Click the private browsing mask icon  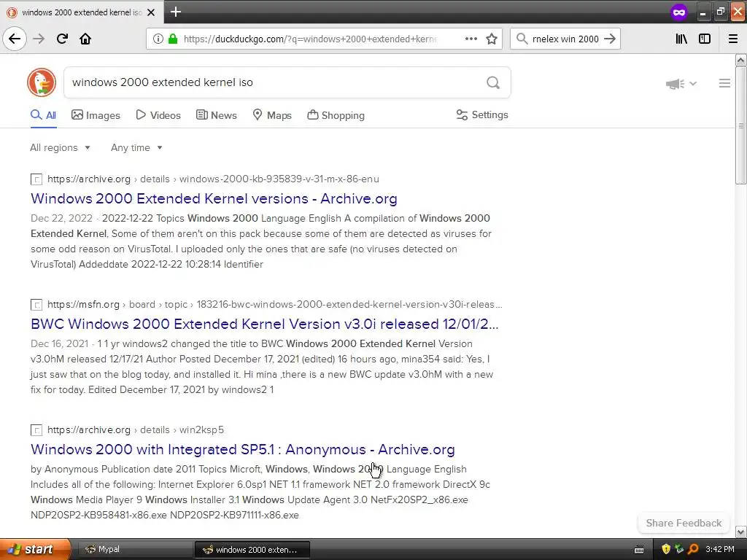tap(679, 12)
